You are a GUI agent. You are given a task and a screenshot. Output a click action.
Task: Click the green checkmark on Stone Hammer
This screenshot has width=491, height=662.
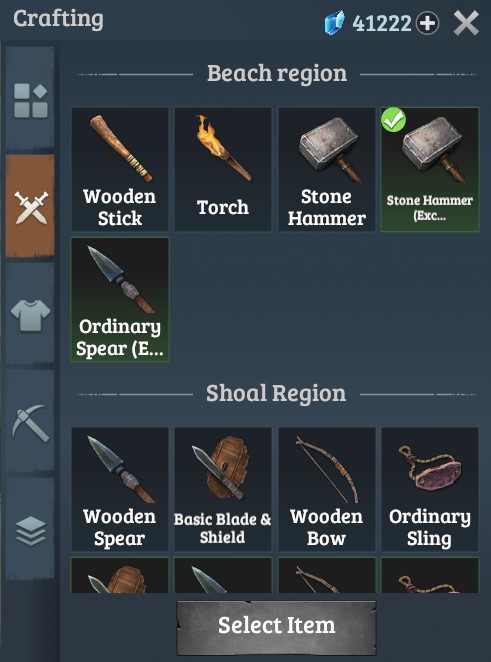pos(393,120)
